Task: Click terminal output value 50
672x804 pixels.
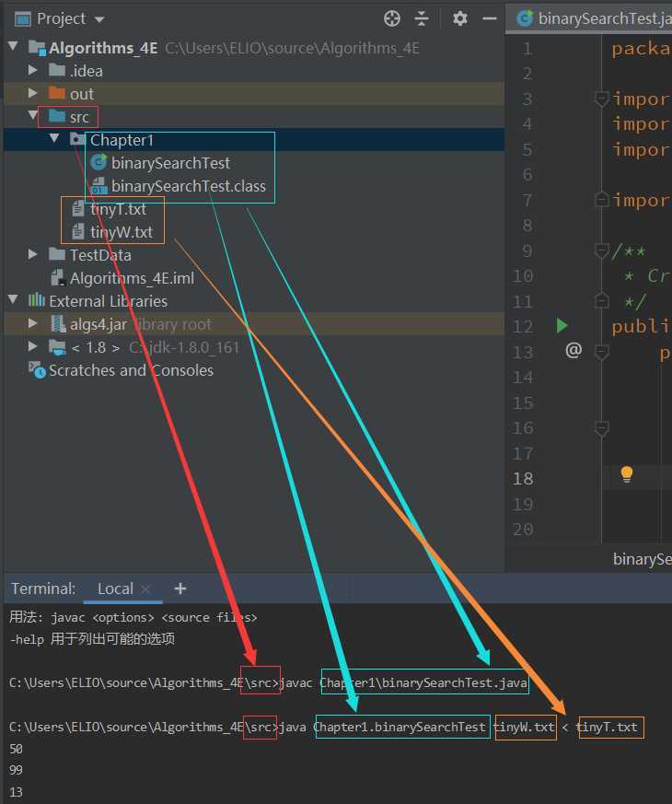Action: (x=16, y=749)
